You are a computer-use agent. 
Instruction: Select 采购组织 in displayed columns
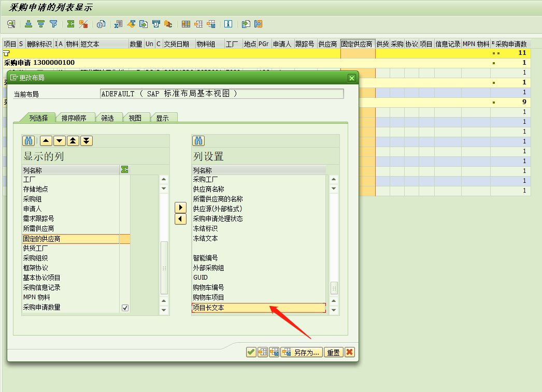pos(71,258)
